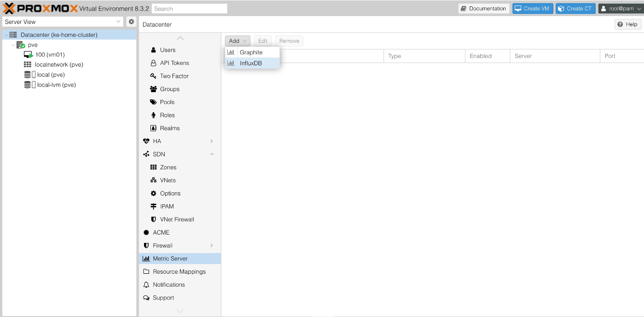This screenshot has width=644, height=317.
Task: Click the Support chat icon
Action: pyautogui.click(x=146, y=298)
